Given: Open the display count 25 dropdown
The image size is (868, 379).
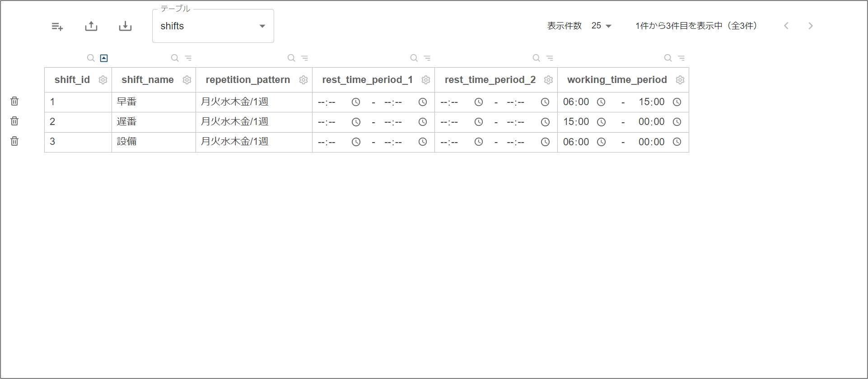Looking at the screenshot, I should point(602,26).
